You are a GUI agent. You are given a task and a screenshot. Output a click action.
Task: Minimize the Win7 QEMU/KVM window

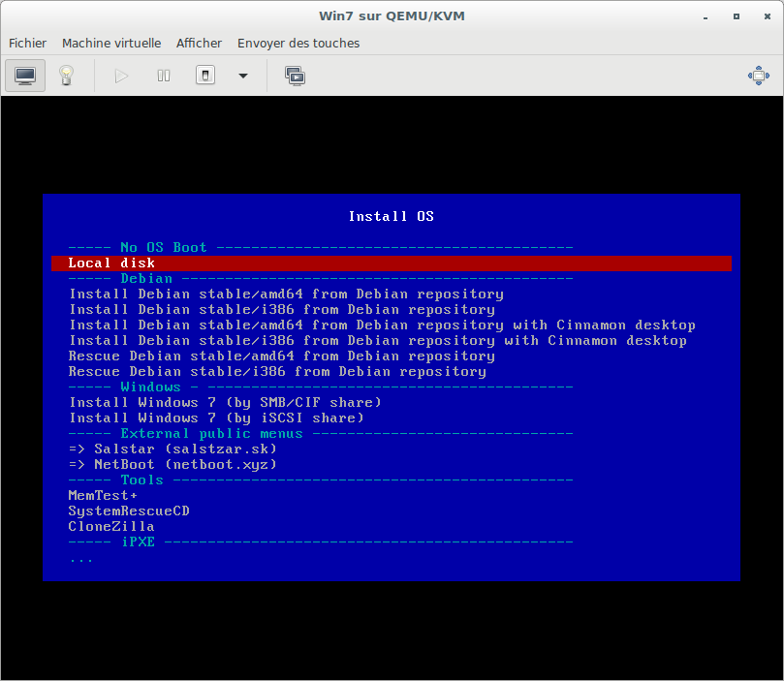tap(706, 16)
